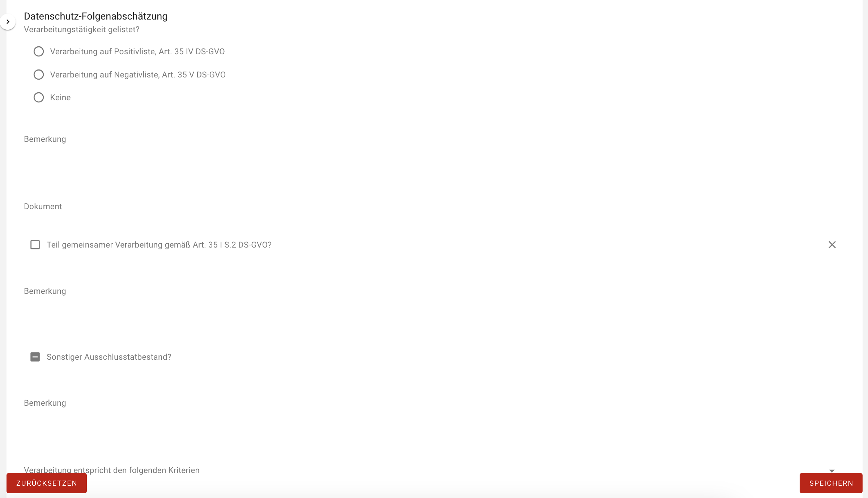Click the Negativliste Art. 35 V label text
Screen dimensions: 868x498
[x=138, y=75]
